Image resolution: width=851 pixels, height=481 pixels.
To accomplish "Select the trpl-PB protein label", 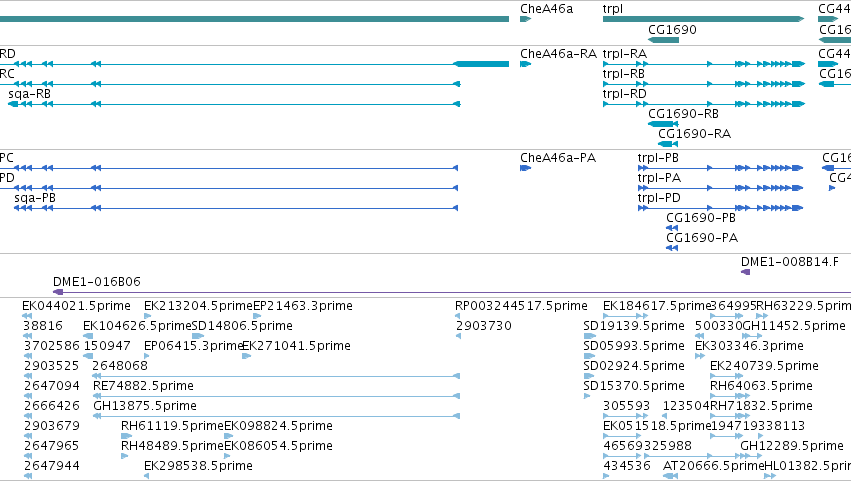I will tap(658, 158).
